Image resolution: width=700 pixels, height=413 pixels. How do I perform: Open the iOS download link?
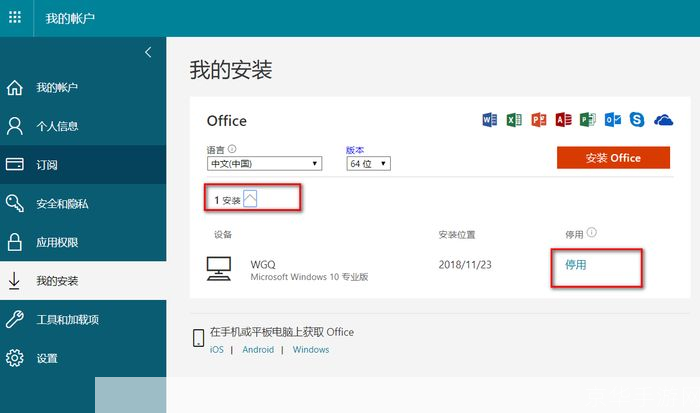click(217, 350)
